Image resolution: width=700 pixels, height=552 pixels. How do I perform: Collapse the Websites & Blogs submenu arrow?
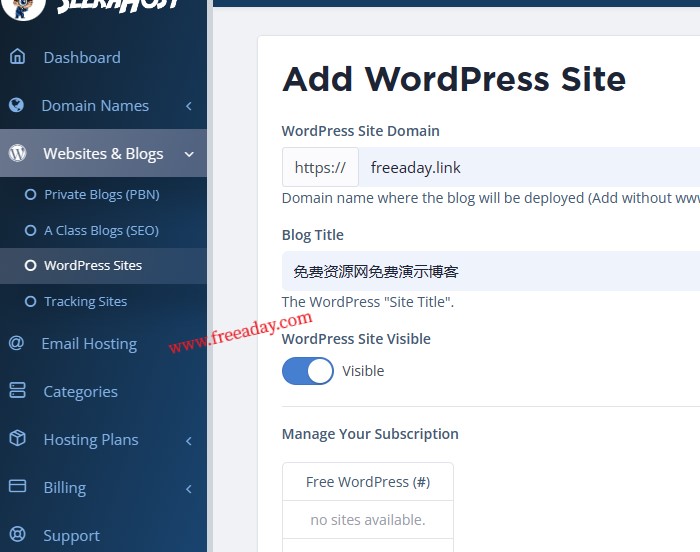point(189,154)
